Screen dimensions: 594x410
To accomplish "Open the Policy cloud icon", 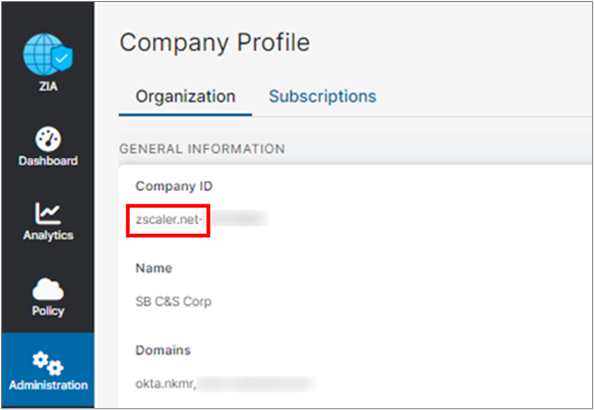I will click(48, 289).
